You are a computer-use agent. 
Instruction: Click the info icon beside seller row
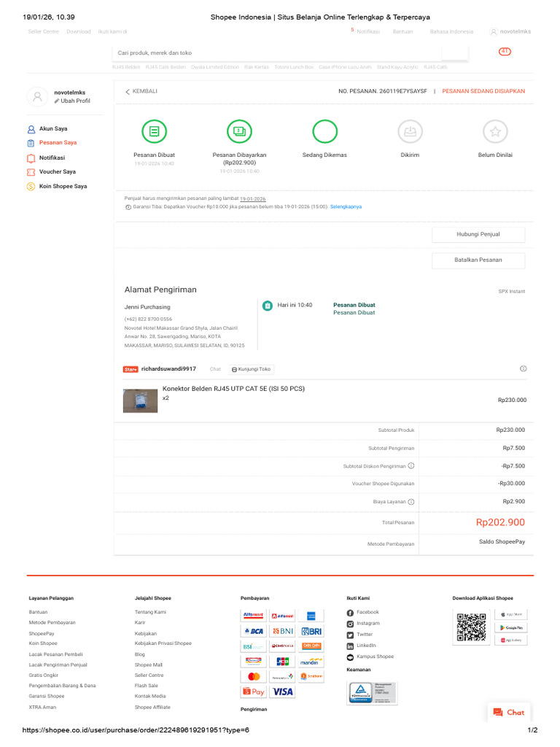pos(524,368)
